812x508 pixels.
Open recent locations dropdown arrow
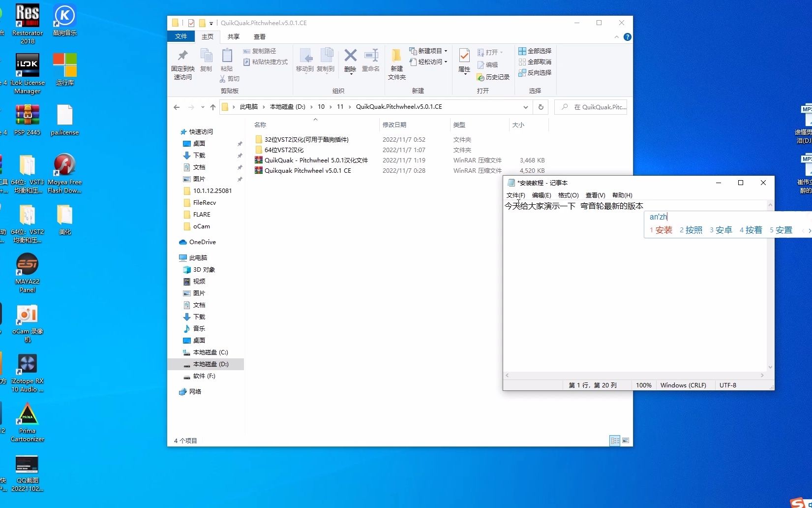coord(202,107)
